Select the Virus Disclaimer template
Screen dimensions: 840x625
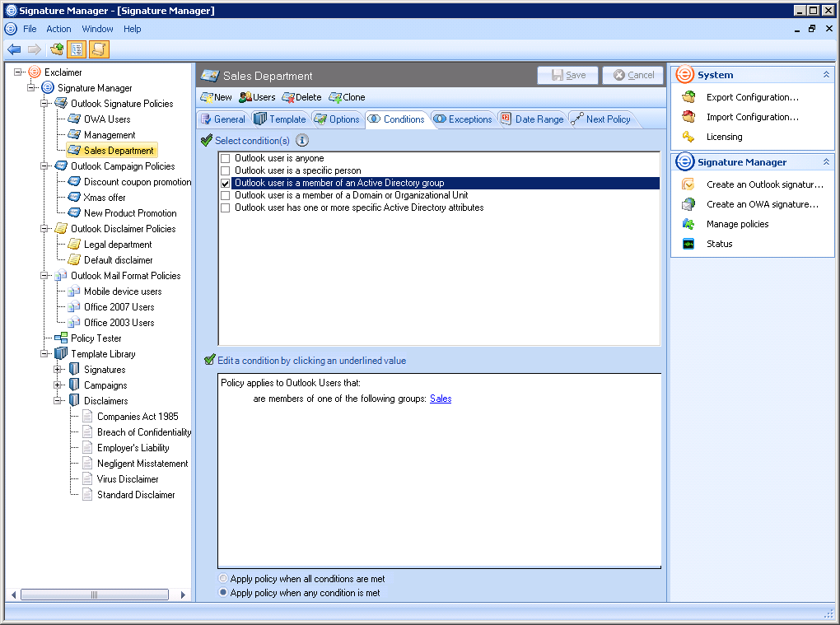128,479
